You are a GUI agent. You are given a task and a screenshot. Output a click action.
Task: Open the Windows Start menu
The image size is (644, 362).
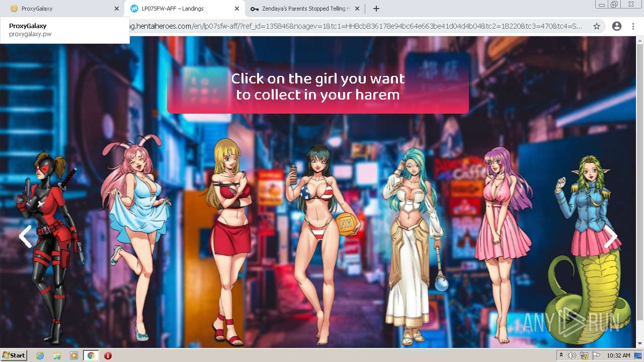[14, 355]
